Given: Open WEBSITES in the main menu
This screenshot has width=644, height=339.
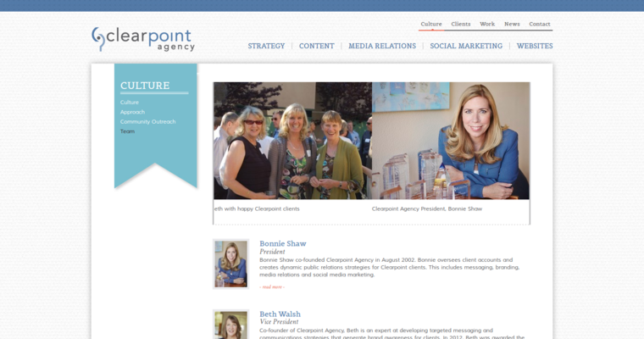Looking at the screenshot, I should 535,46.
